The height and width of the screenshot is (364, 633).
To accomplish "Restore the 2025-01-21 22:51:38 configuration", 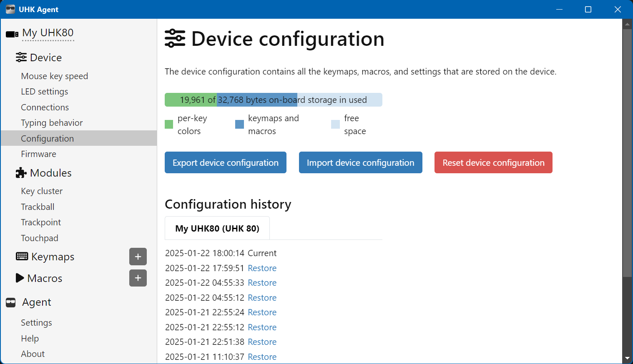I will [262, 342].
